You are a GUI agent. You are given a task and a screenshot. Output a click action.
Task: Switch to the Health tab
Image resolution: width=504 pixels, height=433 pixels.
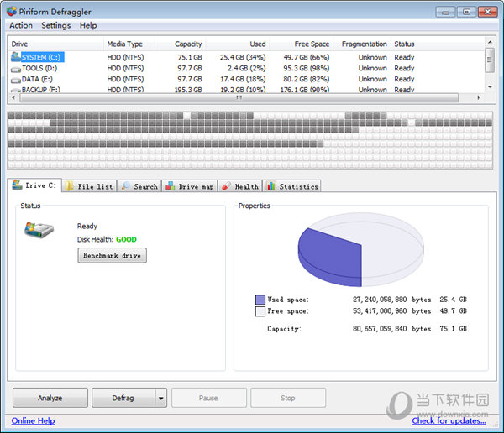[240, 186]
